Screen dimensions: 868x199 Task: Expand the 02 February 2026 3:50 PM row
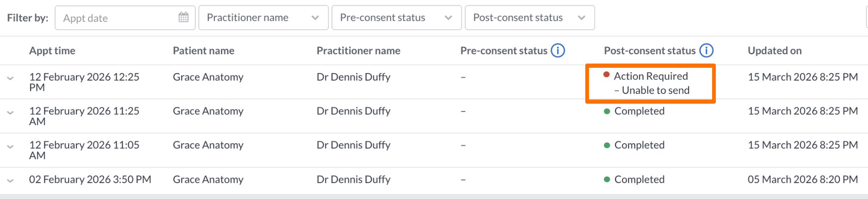10,181
